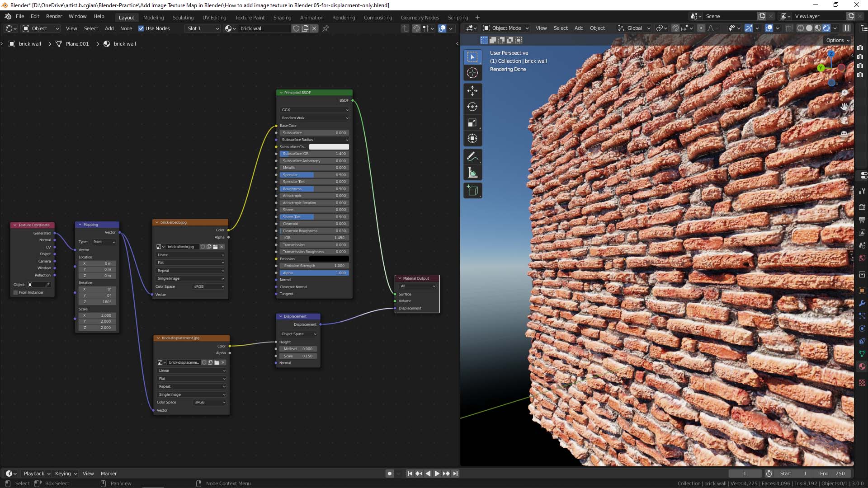Collapse the Principled BSDF node

(281, 93)
